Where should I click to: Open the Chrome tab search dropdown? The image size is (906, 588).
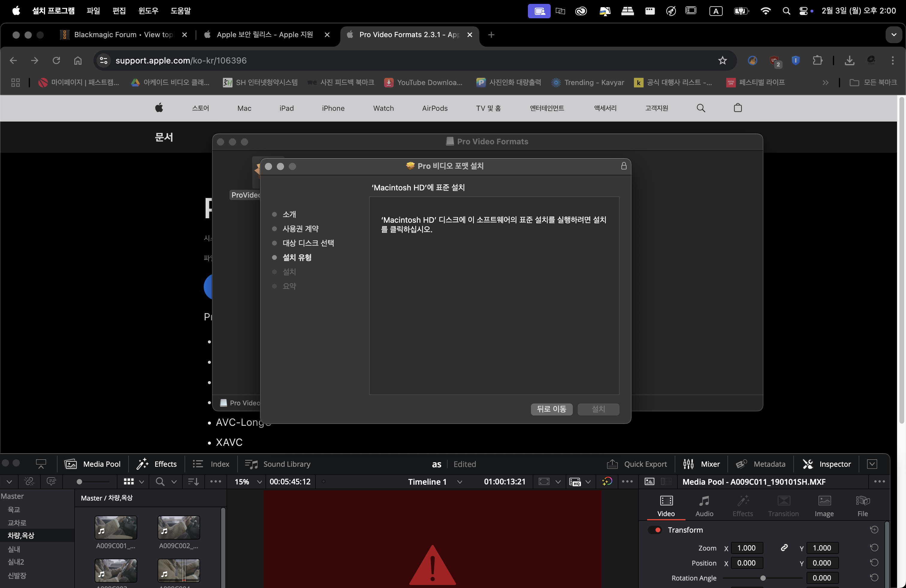893,35
